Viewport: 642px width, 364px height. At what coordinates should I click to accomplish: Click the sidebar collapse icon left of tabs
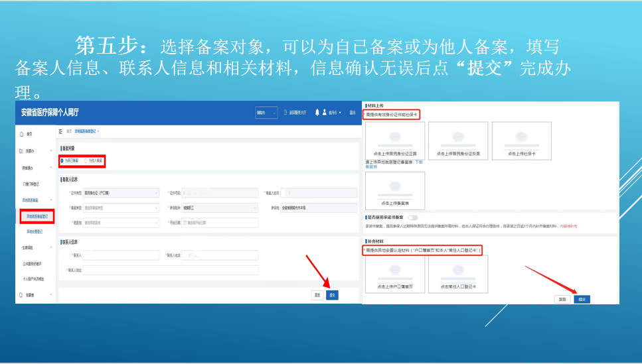[x=60, y=131]
